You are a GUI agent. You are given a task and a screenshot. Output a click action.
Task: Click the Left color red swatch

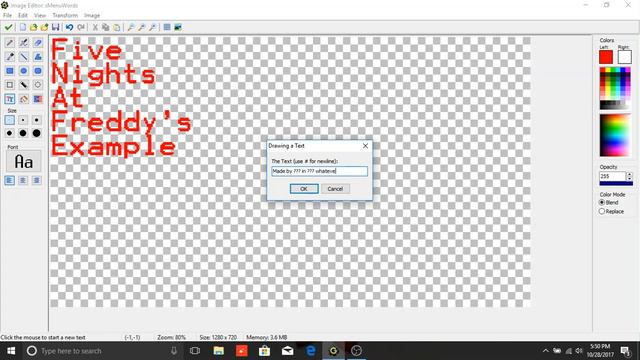(x=606, y=57)
